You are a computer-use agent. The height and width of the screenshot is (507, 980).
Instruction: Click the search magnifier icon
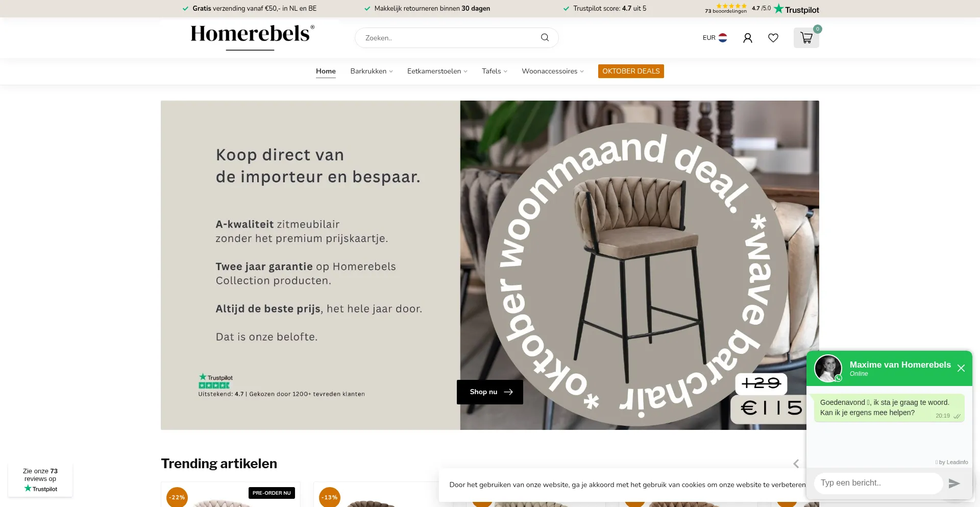click(x=545, y=37)
